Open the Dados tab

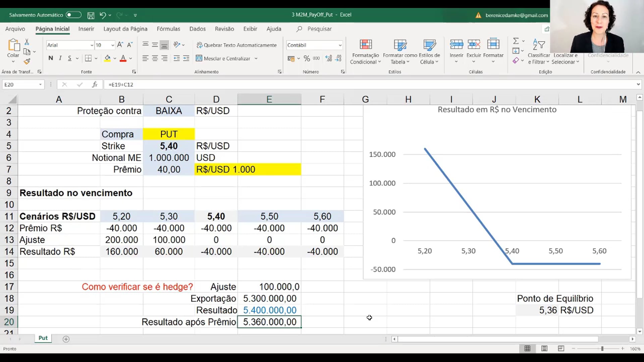coord(197,29)
